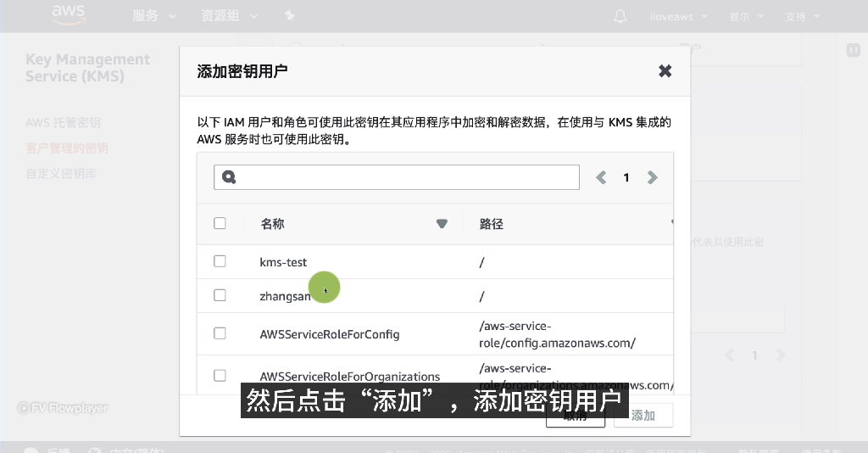Open the 首尔 region menu
Viewport: 868px width, 453px height.
(x=746, y=17)
